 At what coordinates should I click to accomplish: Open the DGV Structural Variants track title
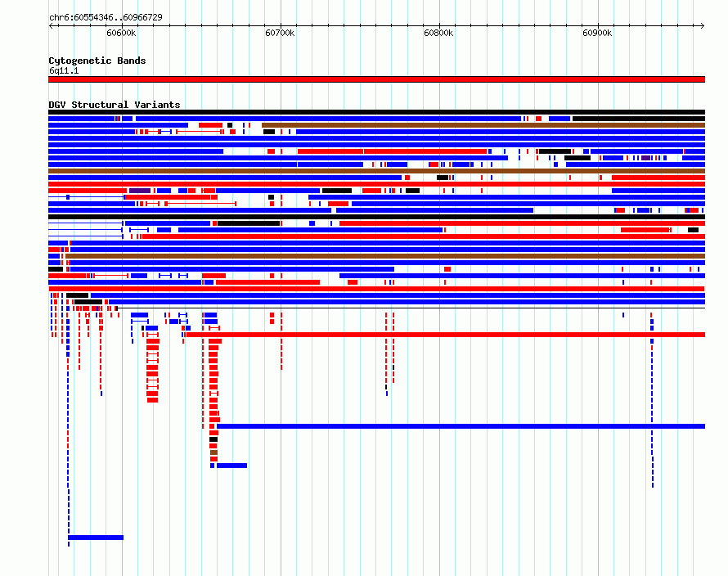click(115, 105)
